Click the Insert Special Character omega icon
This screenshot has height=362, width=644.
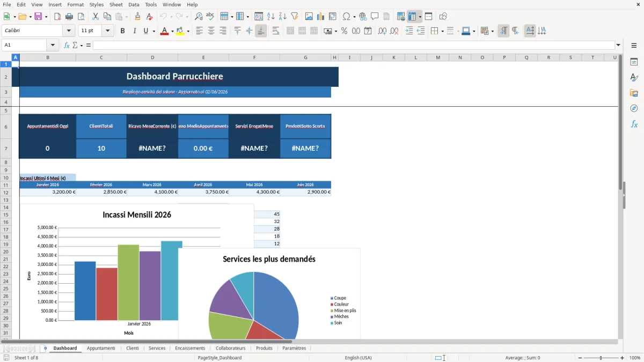346,17
